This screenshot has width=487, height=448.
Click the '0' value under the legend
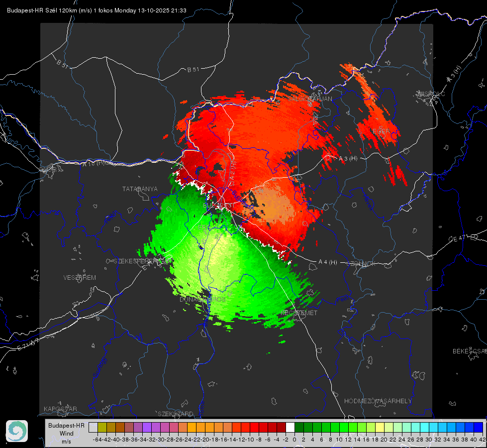pyautogui.click(x=294, y=440)
